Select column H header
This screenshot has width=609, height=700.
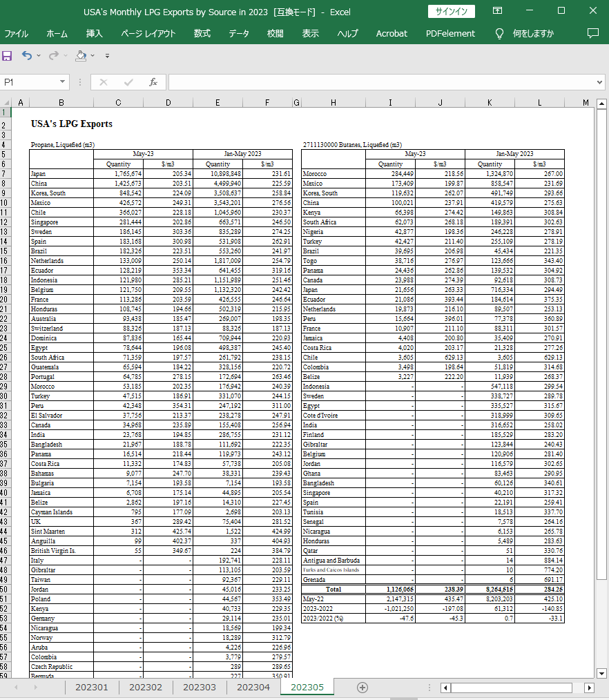coord(333,103)
